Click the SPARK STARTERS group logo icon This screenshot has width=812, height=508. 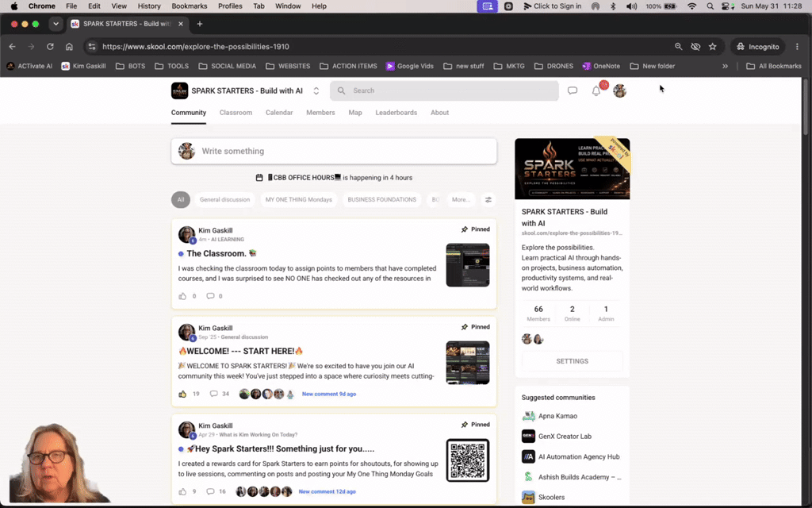click(x=180, y=90)
